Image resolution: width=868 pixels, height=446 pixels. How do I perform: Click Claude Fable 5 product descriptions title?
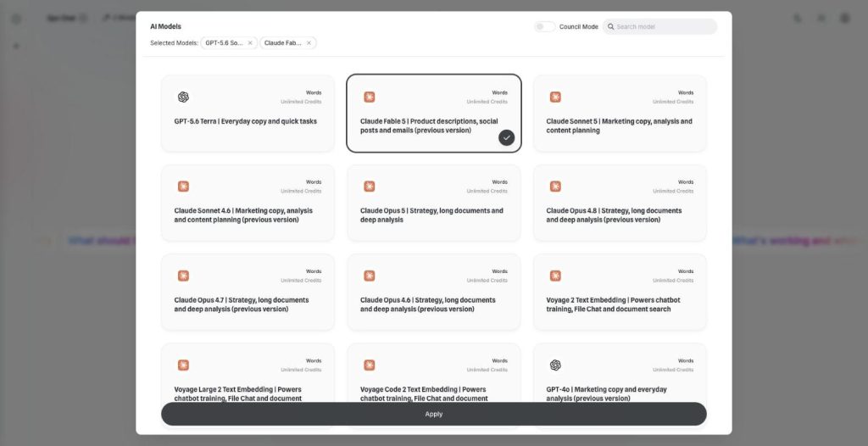[429, 125]
